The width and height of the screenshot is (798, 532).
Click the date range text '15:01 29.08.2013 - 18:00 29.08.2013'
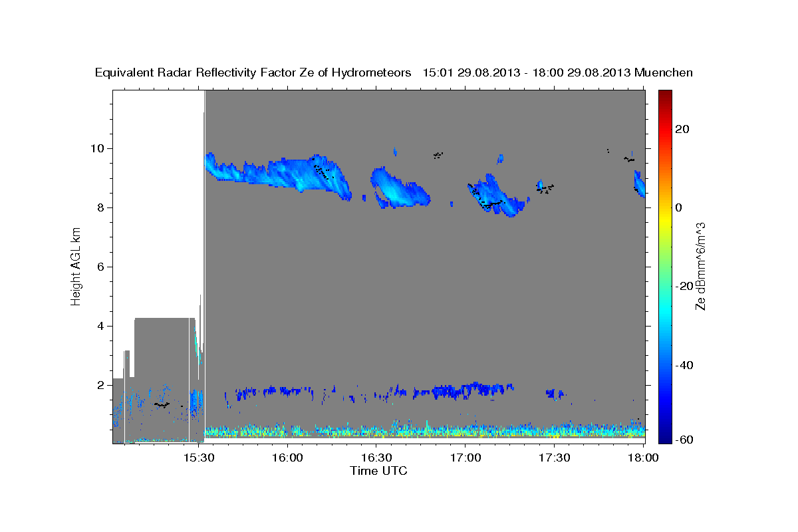pyautogui.click(x=527, y=72)
